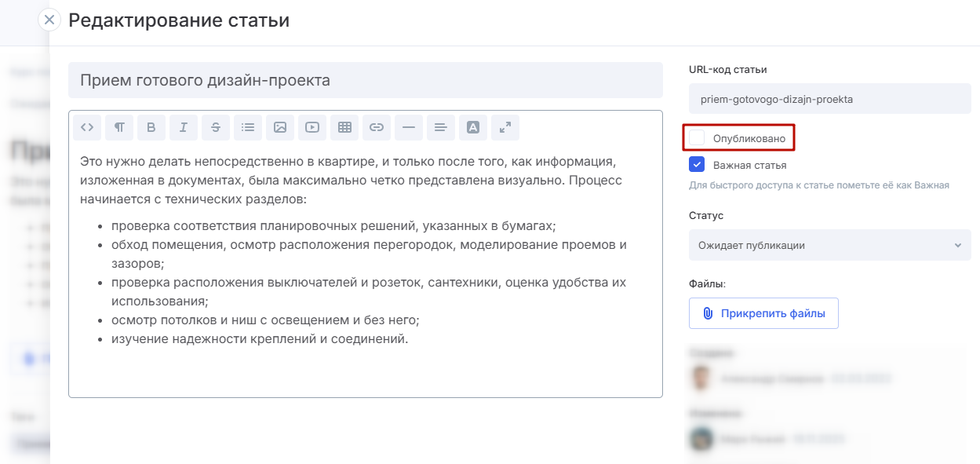Click the article title field
The height and width of the screenshot is (464, 980).
[x=365, y=80]
